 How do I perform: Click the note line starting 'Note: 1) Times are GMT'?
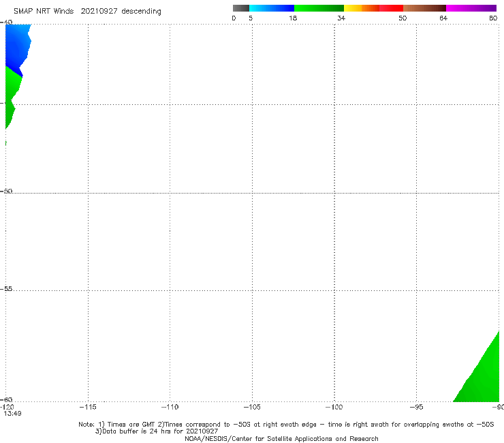pyautogui.click(x=286, y=425)
